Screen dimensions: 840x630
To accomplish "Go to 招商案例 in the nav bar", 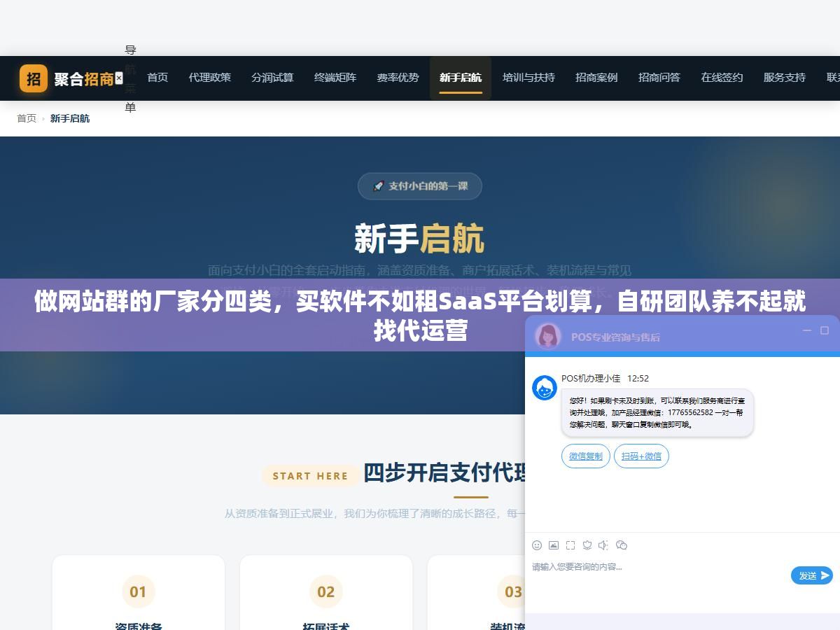I will tap(596, 78).
